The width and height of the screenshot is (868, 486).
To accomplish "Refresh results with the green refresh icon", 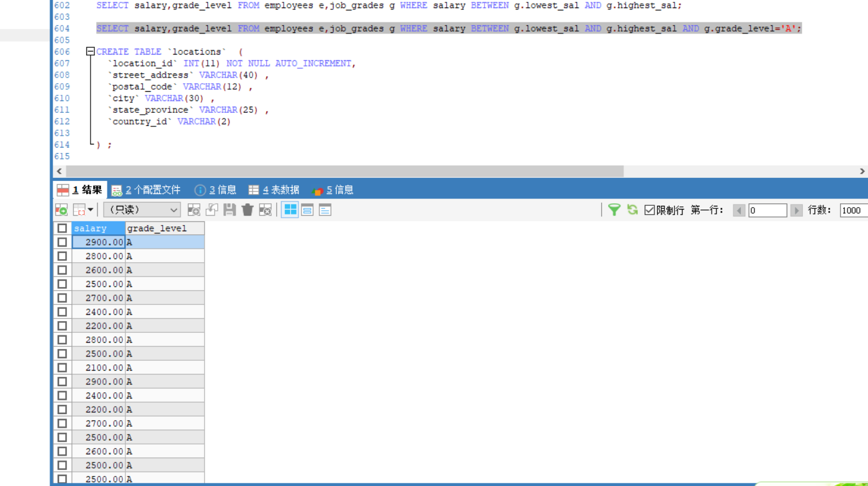I will pyautogui.click(x=632, y=210).
